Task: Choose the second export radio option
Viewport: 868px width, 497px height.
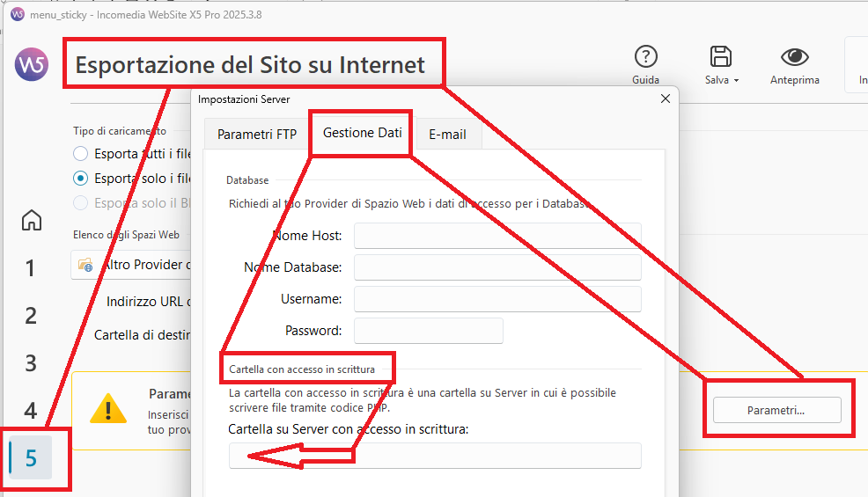Action: 80,178
